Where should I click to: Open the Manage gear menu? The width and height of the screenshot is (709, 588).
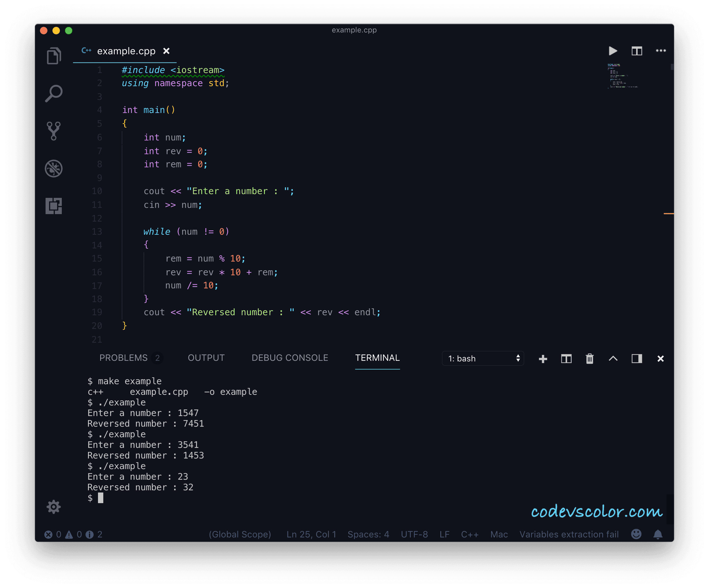tap(54, 507)
